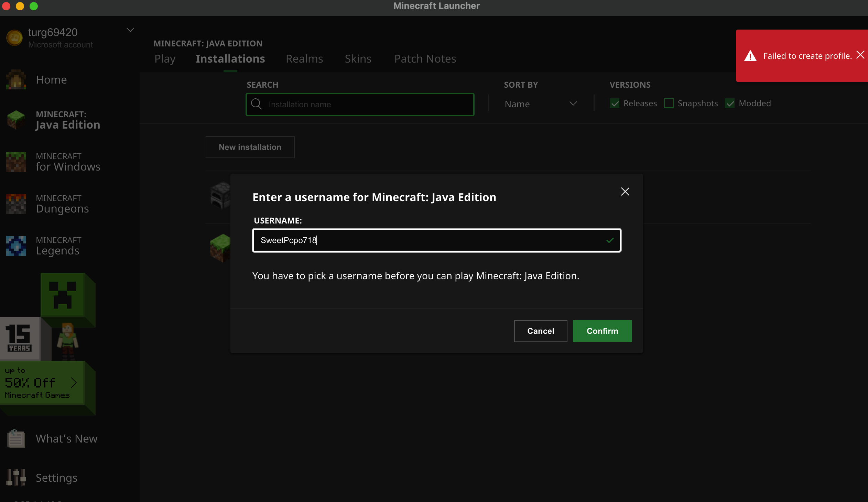Open the Sort By Name dropdown
868x502 pixels.
[541, 104]
